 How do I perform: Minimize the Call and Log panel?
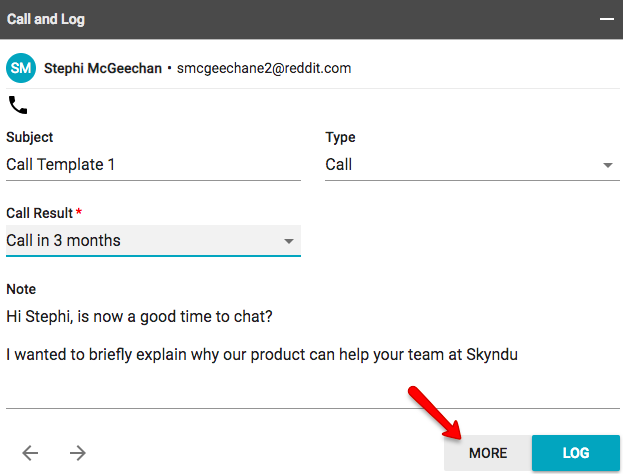coord(607,19)
